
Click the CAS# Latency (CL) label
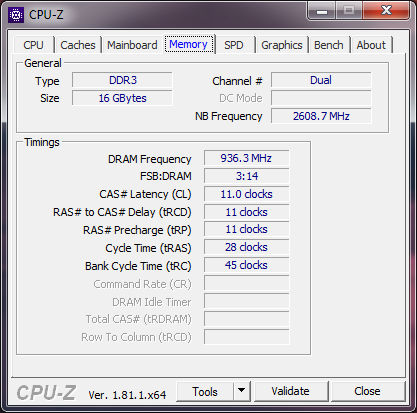pos(145,194)
